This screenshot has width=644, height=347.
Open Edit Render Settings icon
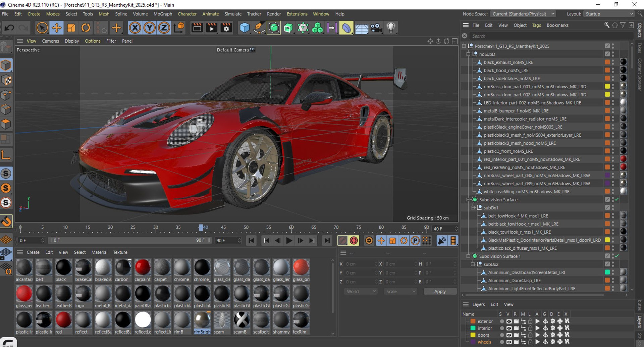226,28
